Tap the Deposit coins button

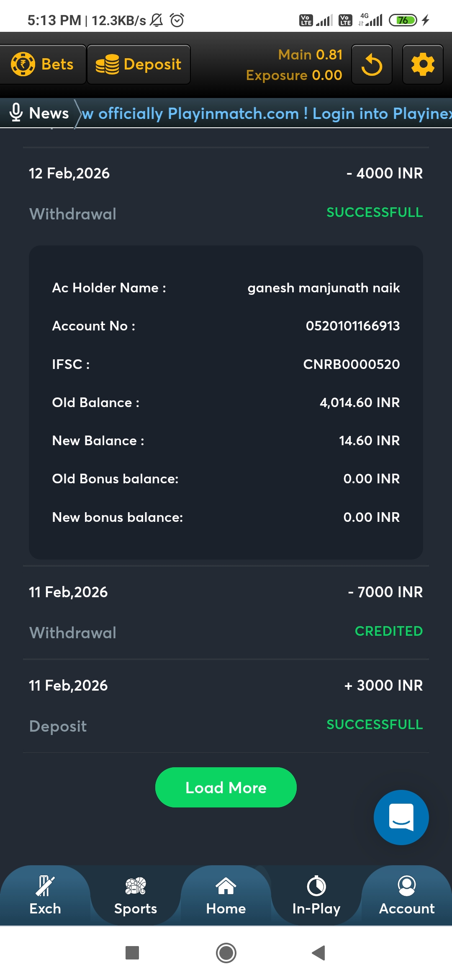[139, 64]
